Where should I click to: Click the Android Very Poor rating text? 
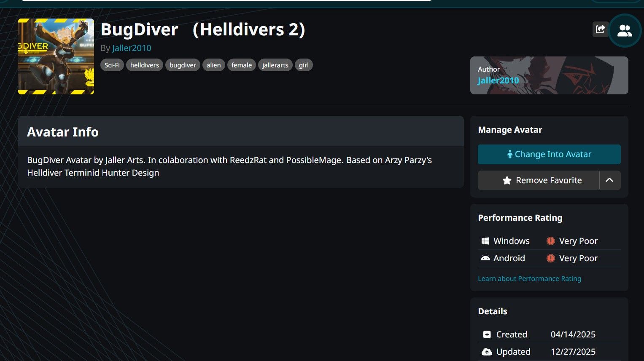578,258
